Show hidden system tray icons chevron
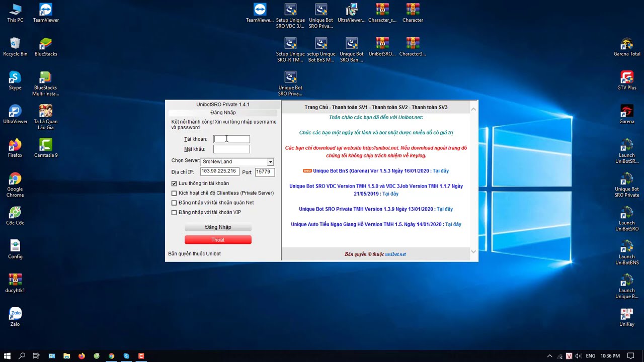Screen dimensions: 644x362 pos(549,356)
